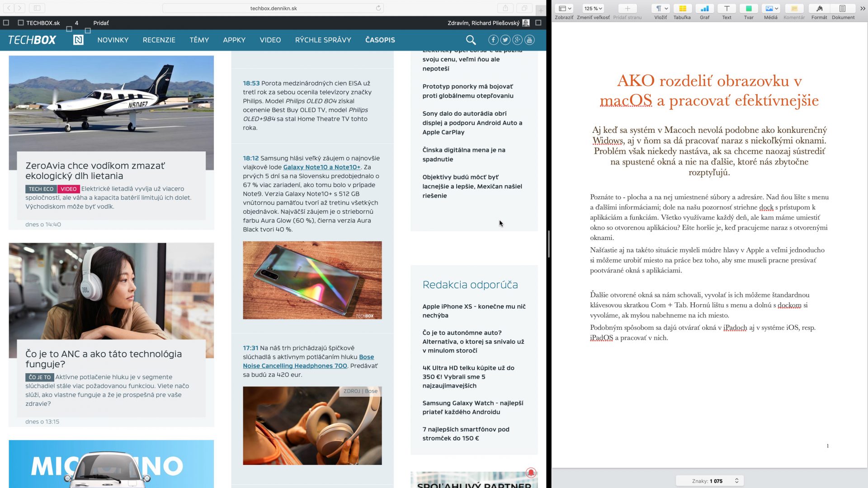Viewport: 868px width, 488px height.
Task: Open NOVINKY in the Techbox menu
Action: pos(113,40)
